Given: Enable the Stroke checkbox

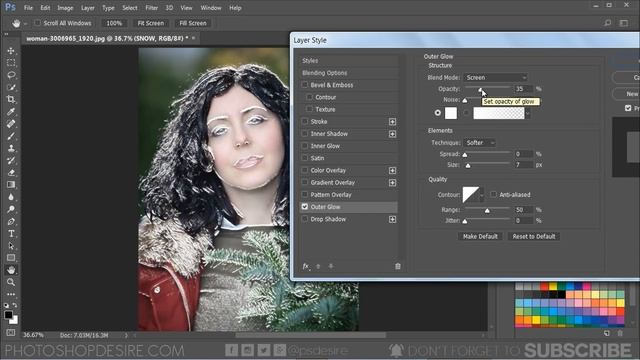Looking at the screenshot, I should 304,121.
